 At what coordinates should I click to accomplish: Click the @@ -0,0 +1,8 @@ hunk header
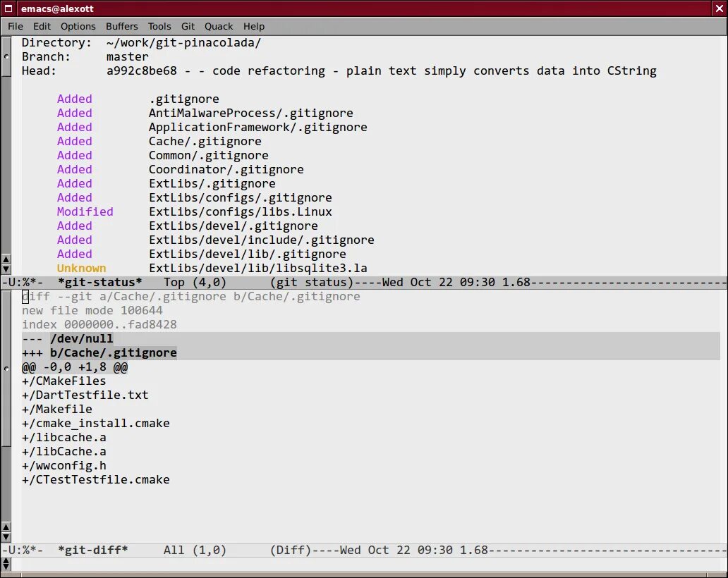tap(74, 367)
